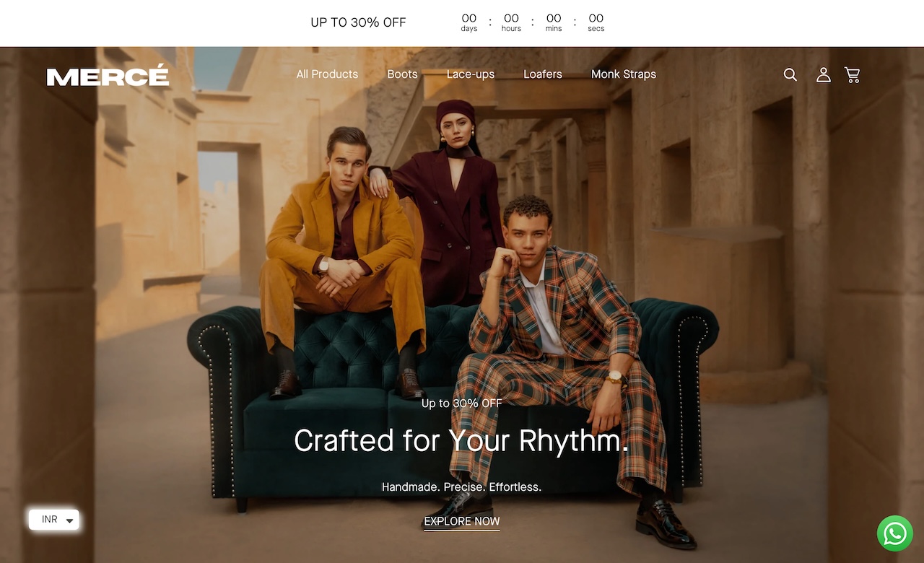Open the INR currency dropdown
The height and width of the screenshot is (563, 924).
(x=54, y=520)
